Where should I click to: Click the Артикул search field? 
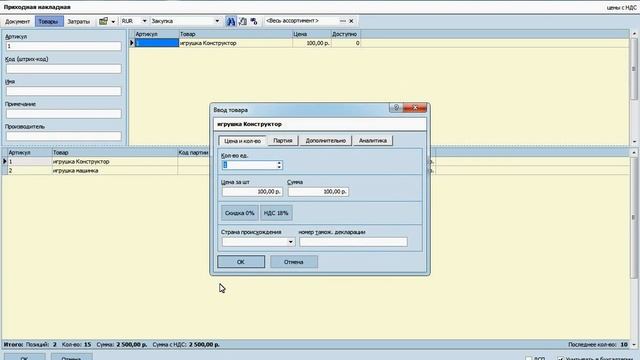tap(64, 46)
